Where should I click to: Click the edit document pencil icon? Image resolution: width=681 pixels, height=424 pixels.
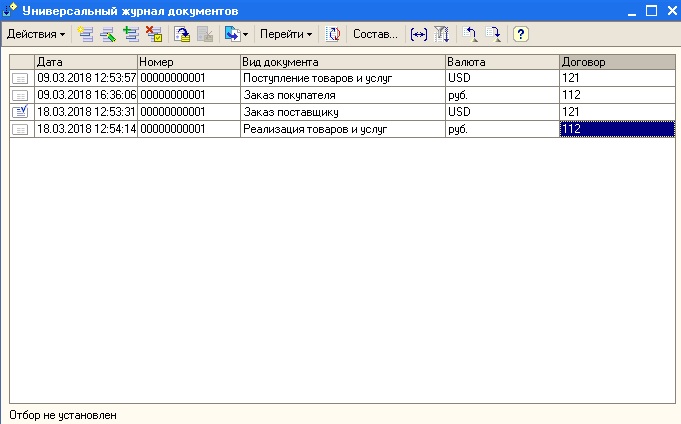tap(108, 34)
